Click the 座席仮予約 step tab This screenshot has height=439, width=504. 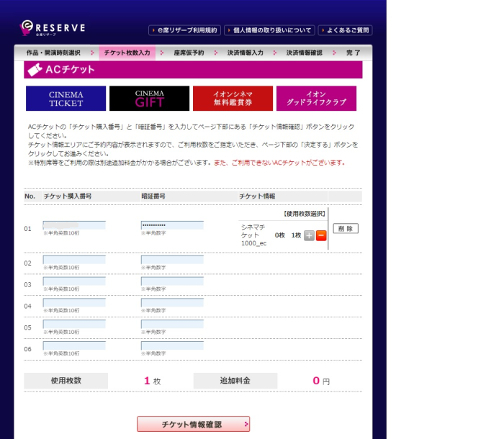click(189, 53)
